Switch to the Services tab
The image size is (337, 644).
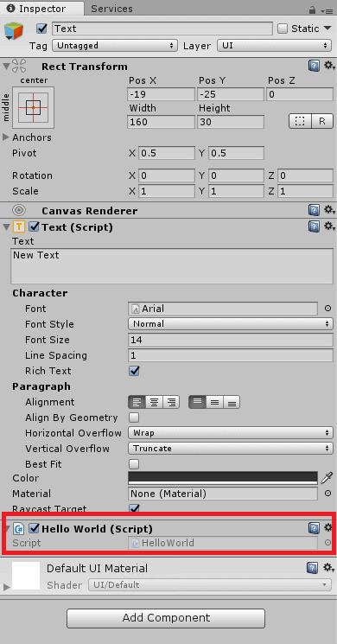click(111, 9)
